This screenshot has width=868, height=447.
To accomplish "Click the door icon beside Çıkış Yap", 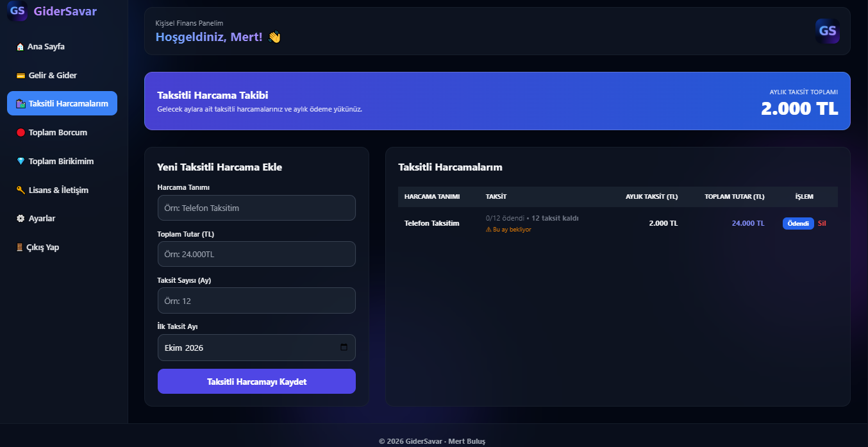I will [21, 248].
